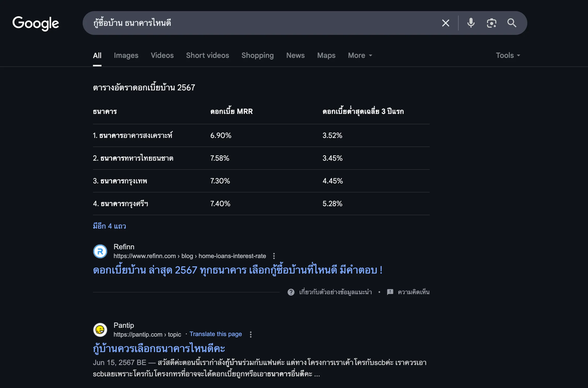Viewport: 588px width, 388px height.
Task: Expand the More dropdown menu
Action: [x=360, y=56]
